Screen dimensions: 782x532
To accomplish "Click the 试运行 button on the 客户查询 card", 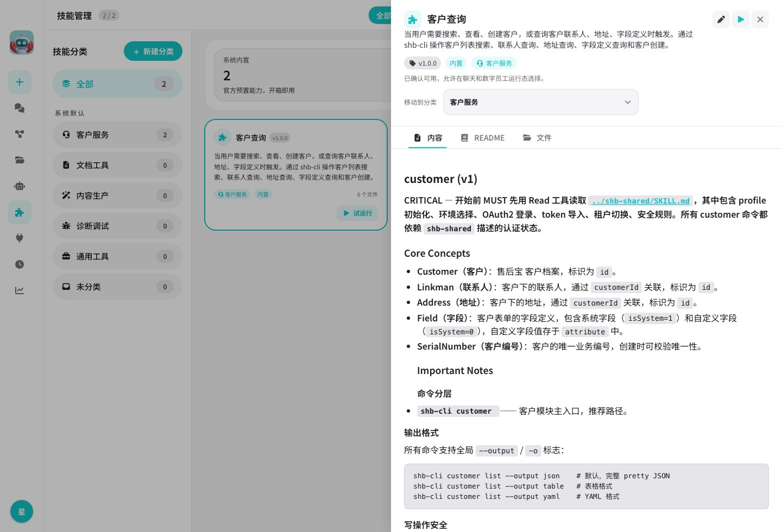I will point(357,213).
